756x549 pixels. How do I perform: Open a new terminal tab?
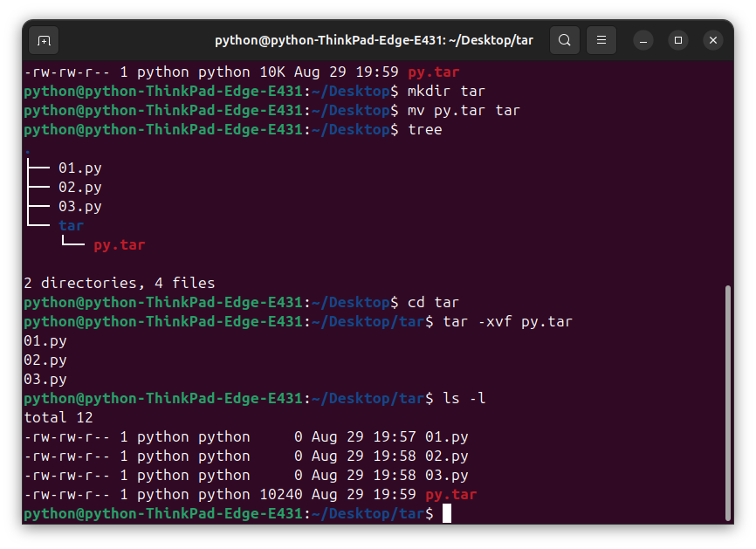(x=44, y=40)
